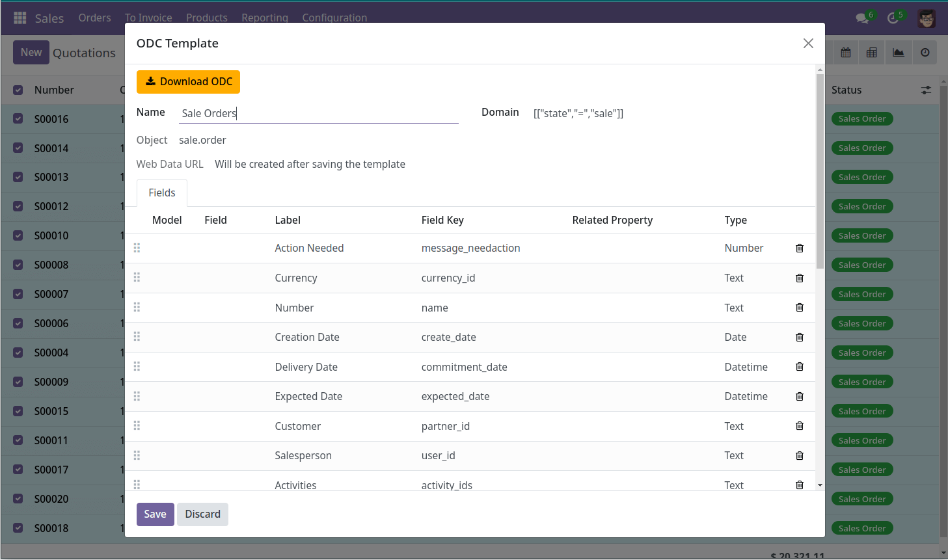Viewport: 948px width, 560px height.
Task: Toggle the select-all checkbox beside Number
Action: [x=18, y=90]
